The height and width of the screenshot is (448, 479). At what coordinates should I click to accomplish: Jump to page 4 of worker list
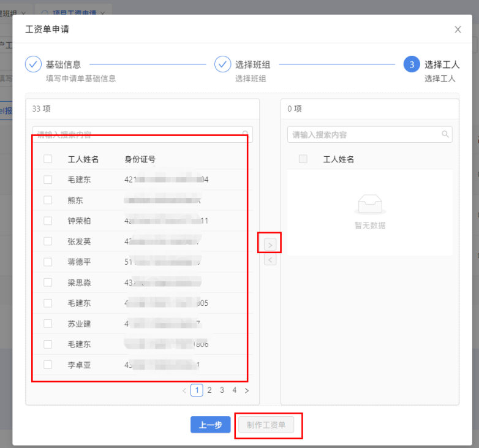[234, 390]
